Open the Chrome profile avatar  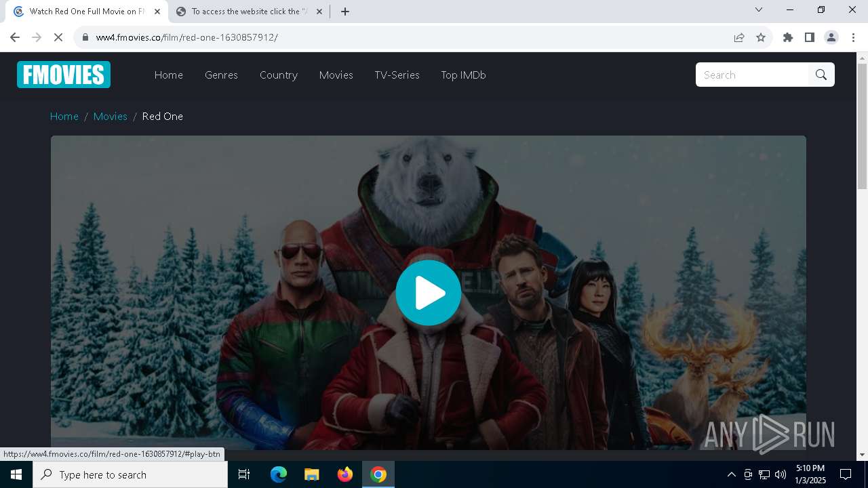tap(831, 37)
